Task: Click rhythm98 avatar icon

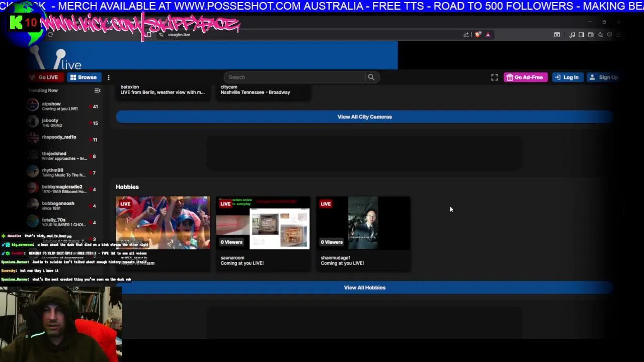Action: pyautogui.click(x=33, y=171)
